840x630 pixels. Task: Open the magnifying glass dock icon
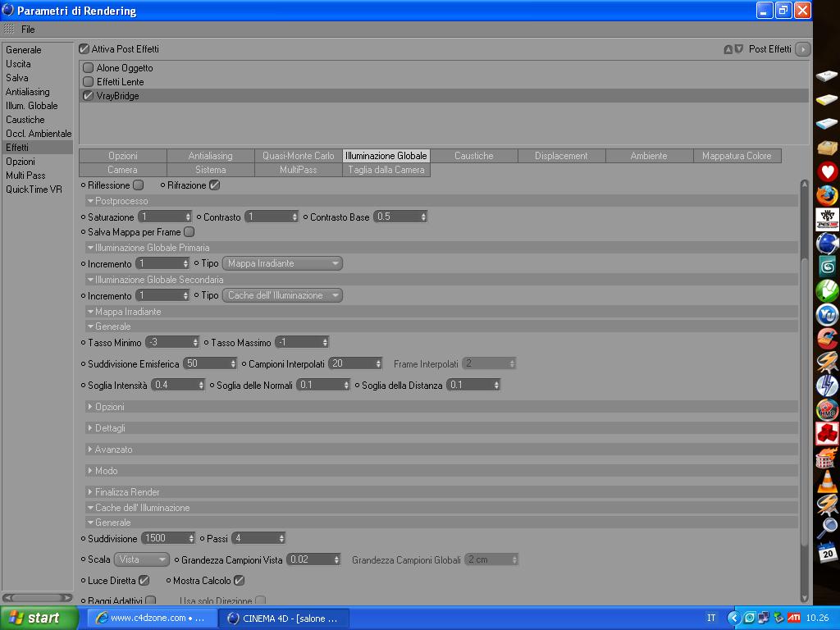click(827, 529)
